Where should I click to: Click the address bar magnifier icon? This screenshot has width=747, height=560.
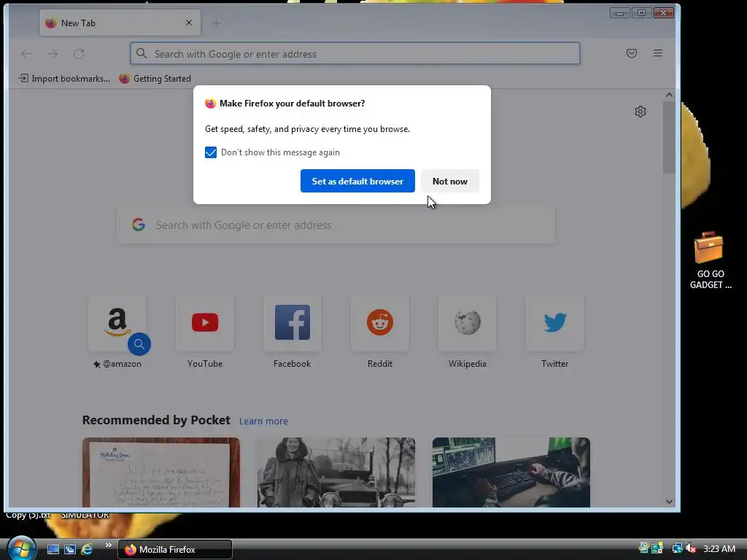[x=142, y=53]
